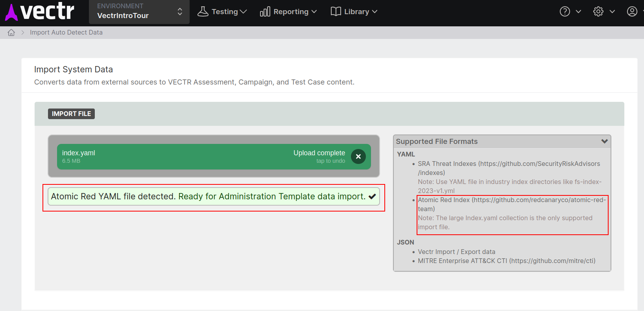Image resolution: width=644 pixels, height=311 pixels.
Task: Click the Reporting bar chart icon
Action: coord(265,12)
